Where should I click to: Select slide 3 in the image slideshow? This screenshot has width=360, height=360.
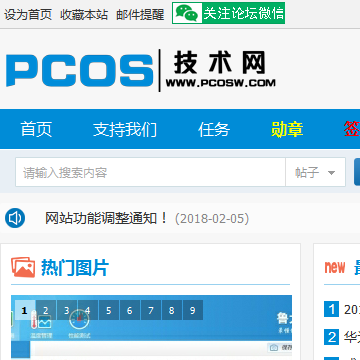[x=67, y=310]
